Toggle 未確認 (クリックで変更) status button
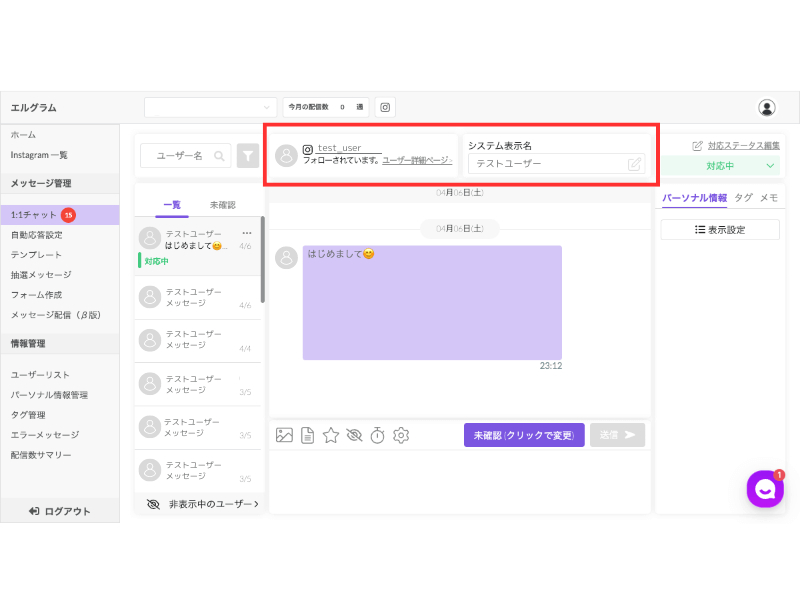This screenshot has width=800, height=600. tap(524, 435)
